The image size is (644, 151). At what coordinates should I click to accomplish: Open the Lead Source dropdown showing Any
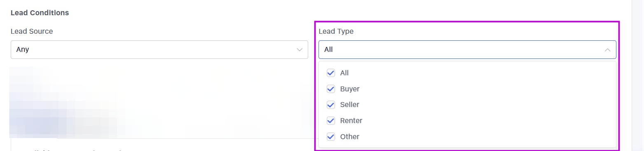[159, 49]
